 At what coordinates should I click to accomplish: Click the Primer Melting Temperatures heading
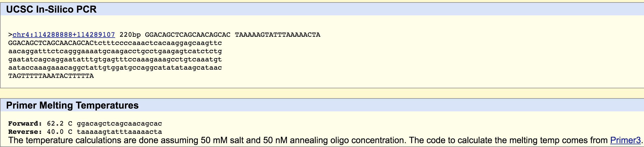point(72,105)
